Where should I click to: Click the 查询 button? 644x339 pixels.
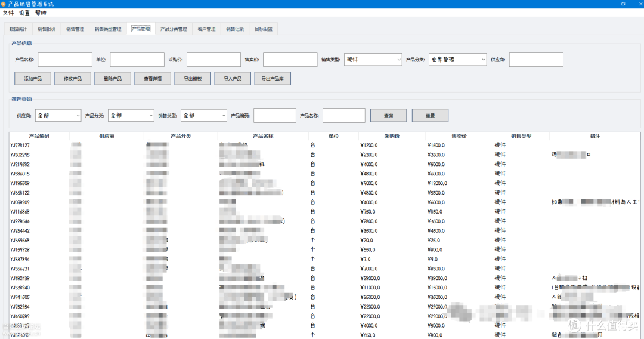pos(389,115)
